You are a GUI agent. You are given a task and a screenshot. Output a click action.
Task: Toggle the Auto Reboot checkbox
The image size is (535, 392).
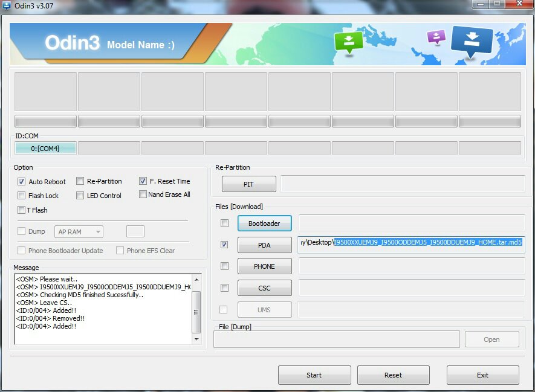[21, 181]
